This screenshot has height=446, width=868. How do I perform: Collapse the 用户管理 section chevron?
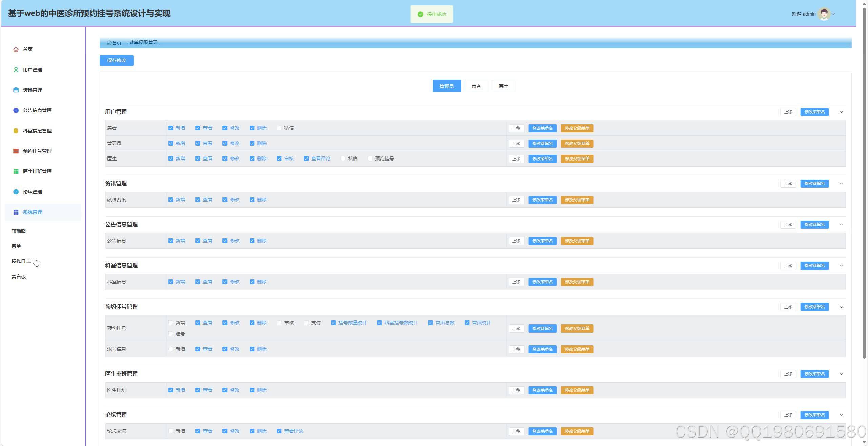tap(841, 112)
